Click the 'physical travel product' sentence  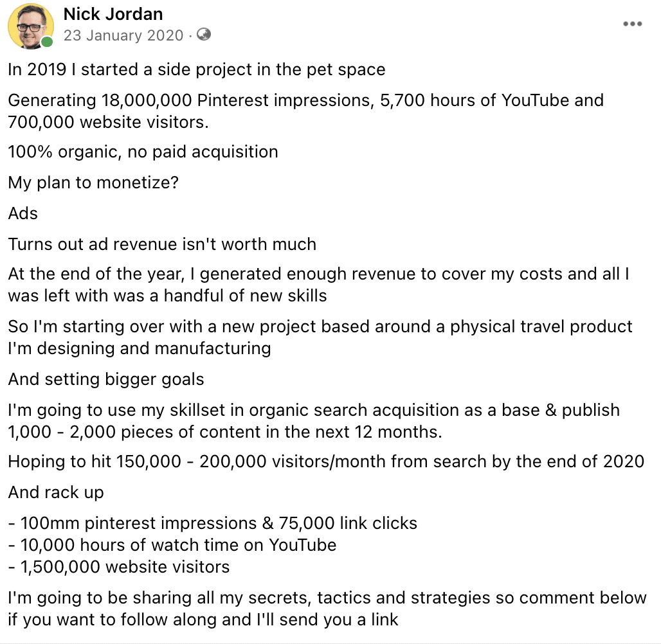[320, 337]
